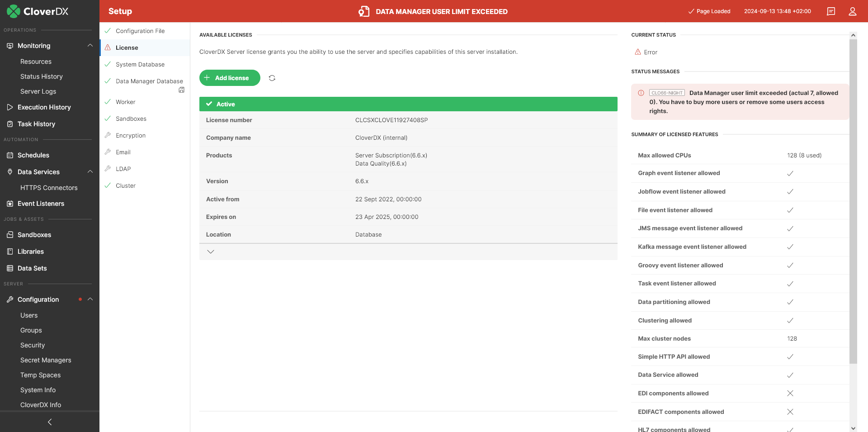Collapse the Monitoring section chevron

coord(89,45)
